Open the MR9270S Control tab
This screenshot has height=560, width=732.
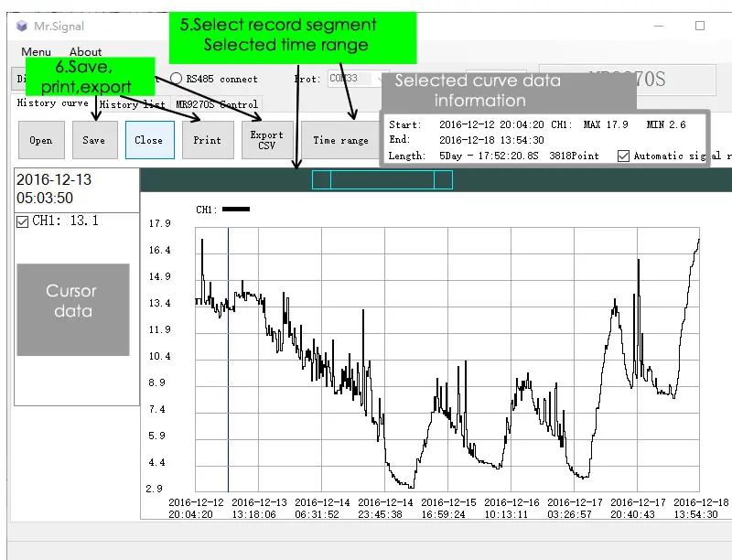click(x=217, y=104)
